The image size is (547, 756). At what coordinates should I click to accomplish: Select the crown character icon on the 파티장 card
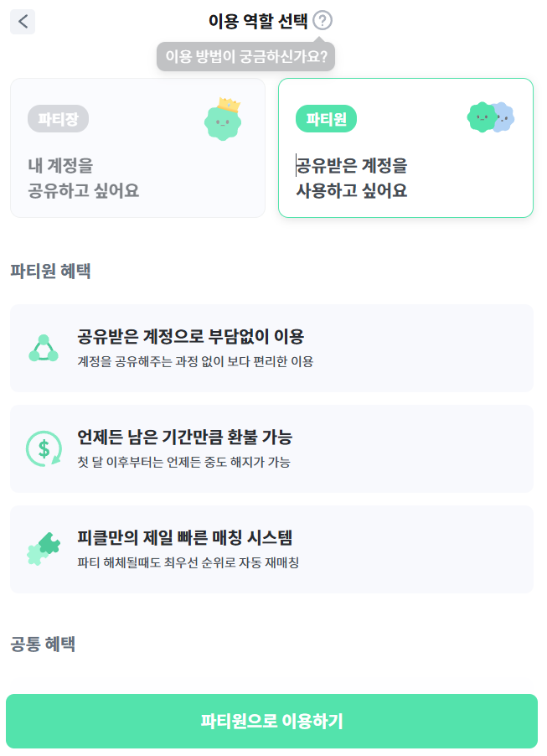[x=222, y=119]
